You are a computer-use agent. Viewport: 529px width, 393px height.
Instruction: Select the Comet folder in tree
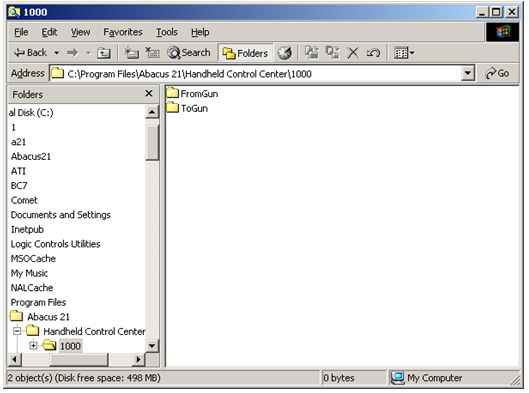click(x=24, y=200)
